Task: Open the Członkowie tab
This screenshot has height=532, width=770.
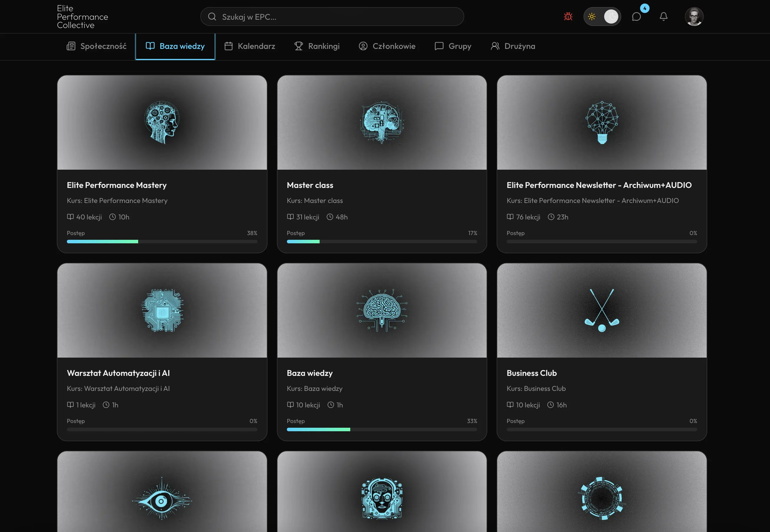Action: pyautogui.click(x=387, y=46)
